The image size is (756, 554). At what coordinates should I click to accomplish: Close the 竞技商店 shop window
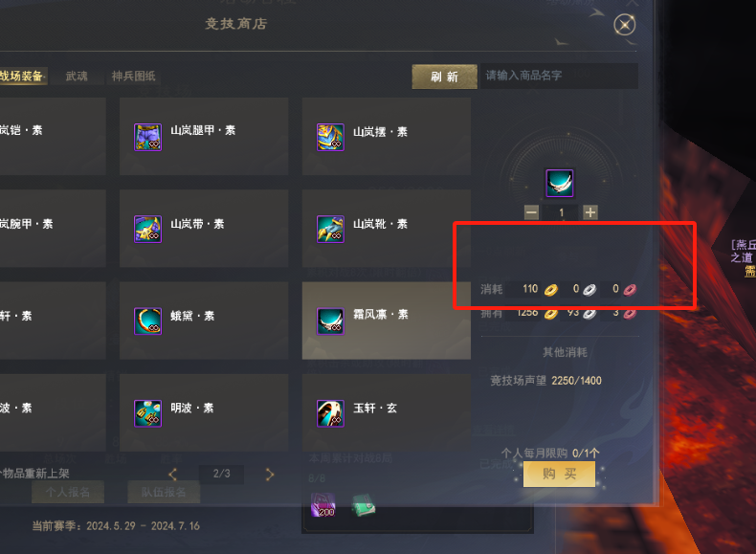click(624, 25)
